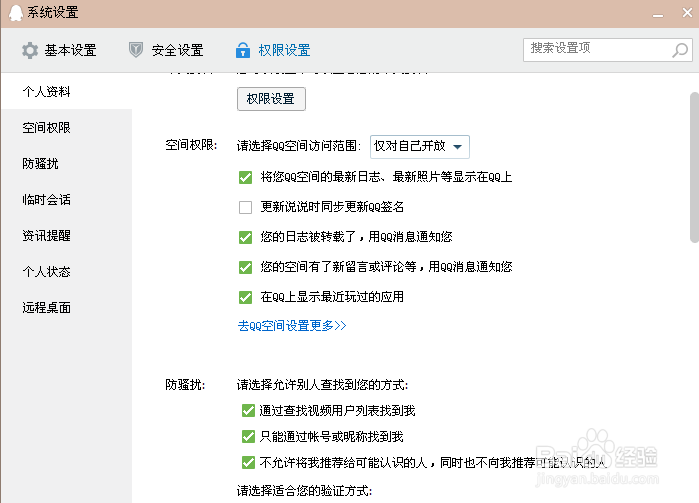Click the 请选择允许别人查找到您的方式 text
Screen dimensions: 699x503
pyautogui.click(x=322, y=384)
